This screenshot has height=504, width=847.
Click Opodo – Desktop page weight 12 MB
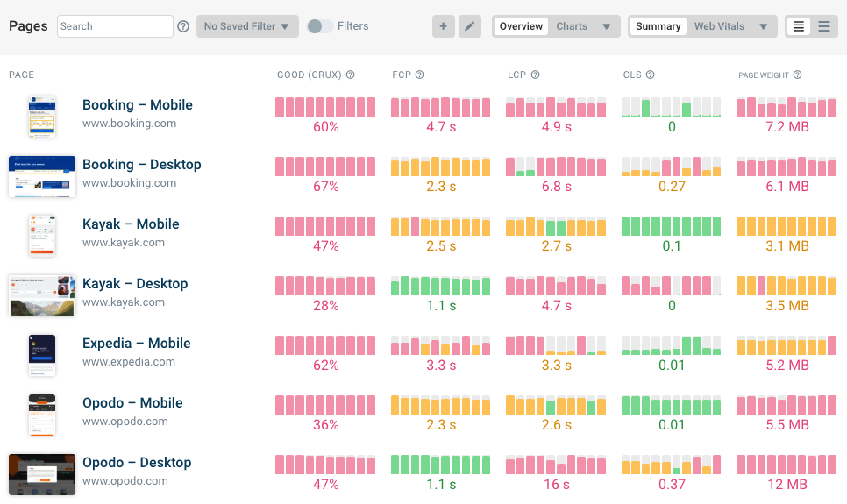click(787, 485)
